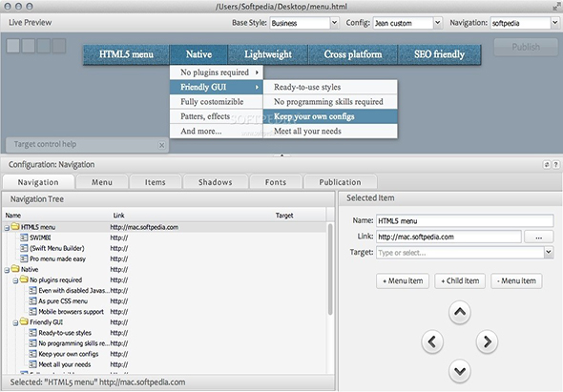Viewport: 563px width, 392px height.
Task: Click SEO friendly in preview menu bar
Action: [x=439, y=54]
